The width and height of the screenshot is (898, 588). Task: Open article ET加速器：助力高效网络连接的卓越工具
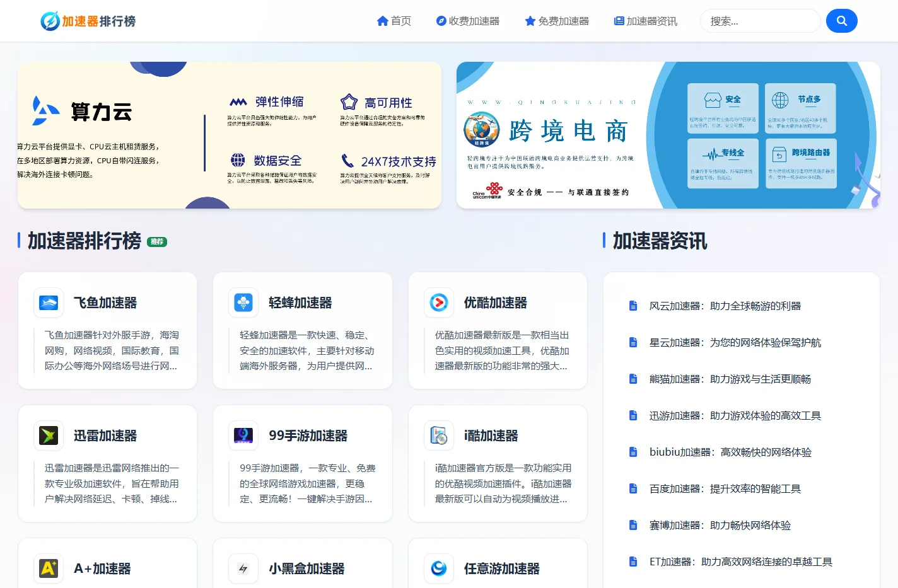(x=741, y=562)
